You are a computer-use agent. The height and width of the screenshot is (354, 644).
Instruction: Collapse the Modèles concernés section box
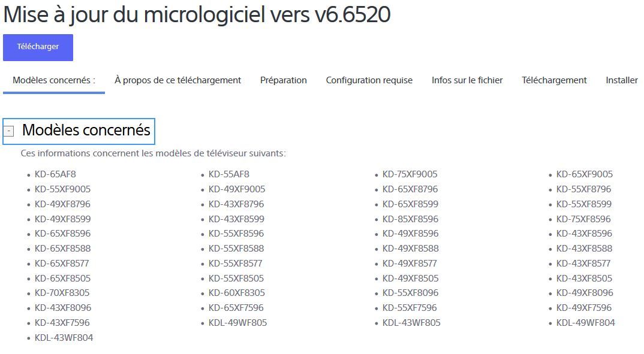click(x=9, y=131)
